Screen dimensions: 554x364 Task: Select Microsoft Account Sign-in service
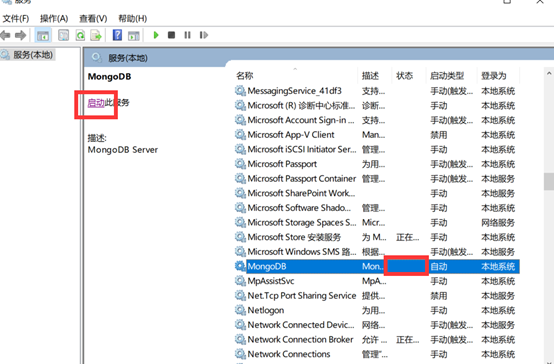point(377,120)
